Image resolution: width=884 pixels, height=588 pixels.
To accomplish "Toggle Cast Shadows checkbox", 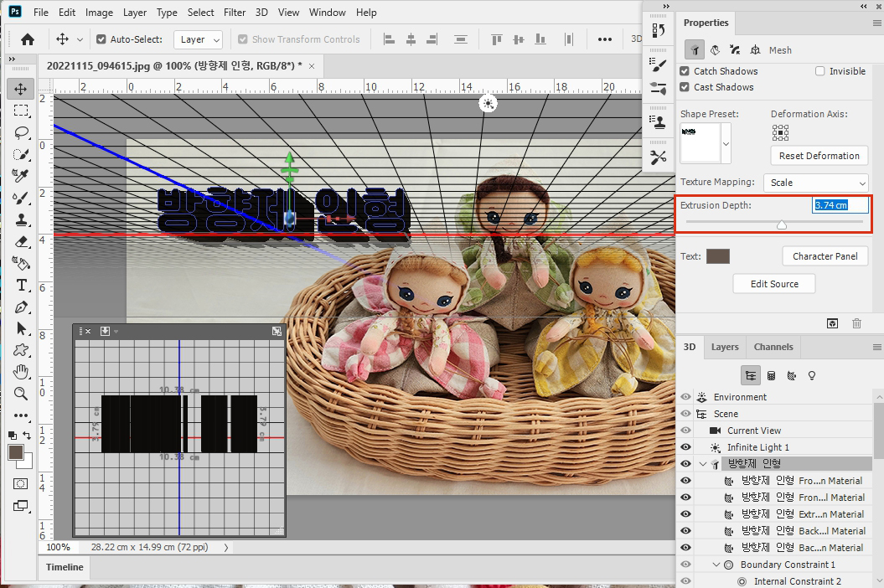I will point(685,87).
